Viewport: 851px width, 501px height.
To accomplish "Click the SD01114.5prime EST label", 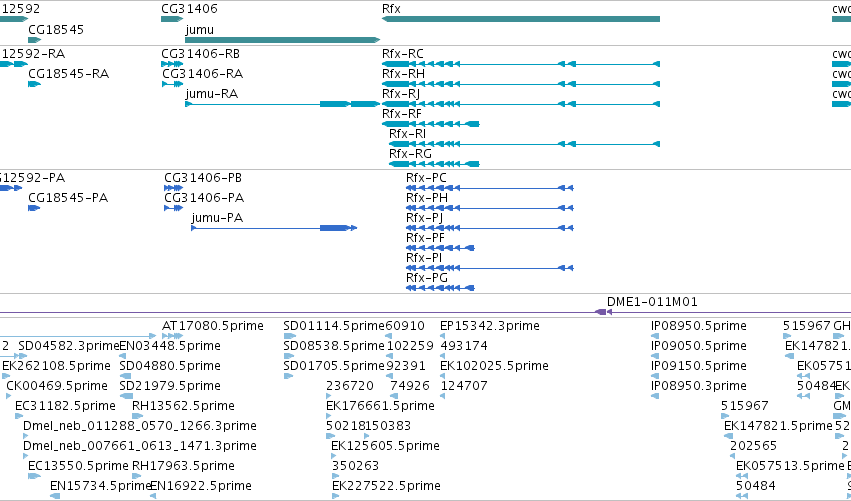I will click(334, 326).
